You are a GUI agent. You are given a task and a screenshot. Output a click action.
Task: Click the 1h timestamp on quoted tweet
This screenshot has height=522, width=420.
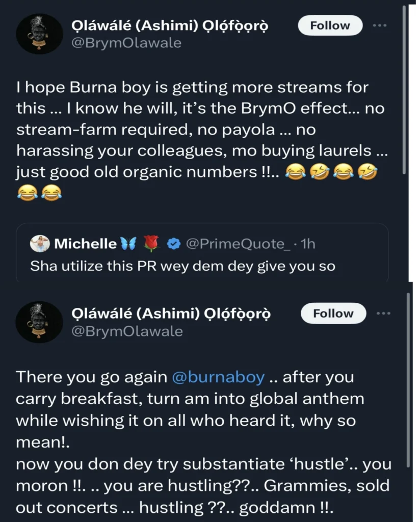[x=308, y=244]
